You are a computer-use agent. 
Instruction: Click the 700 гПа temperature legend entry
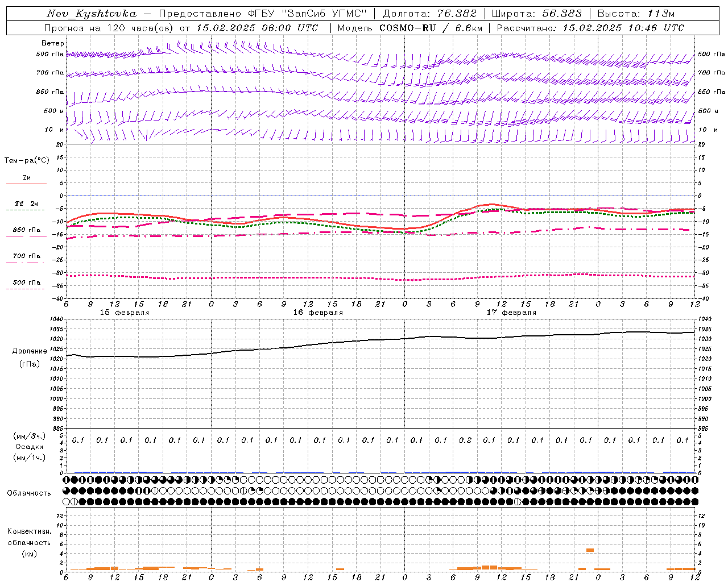(x=26, y=256)
